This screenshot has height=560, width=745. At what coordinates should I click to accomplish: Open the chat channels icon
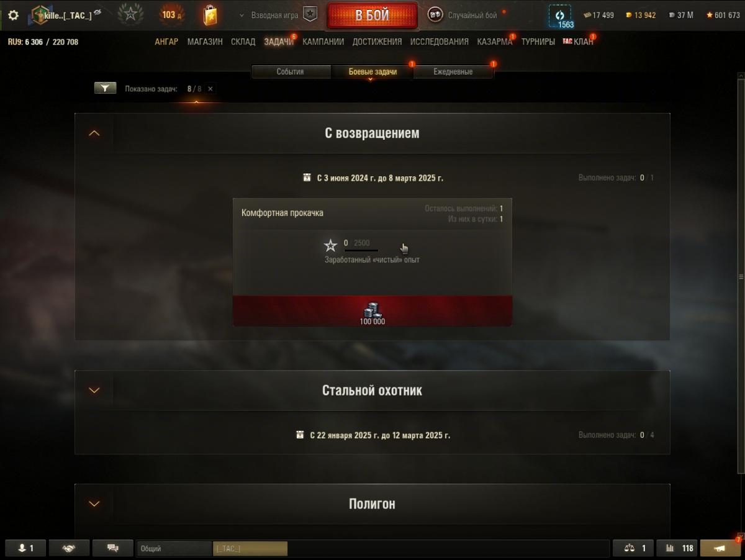[112, 548]
